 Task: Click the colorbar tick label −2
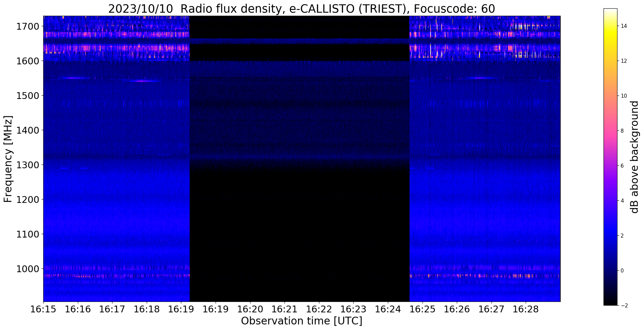pos(624,306)
